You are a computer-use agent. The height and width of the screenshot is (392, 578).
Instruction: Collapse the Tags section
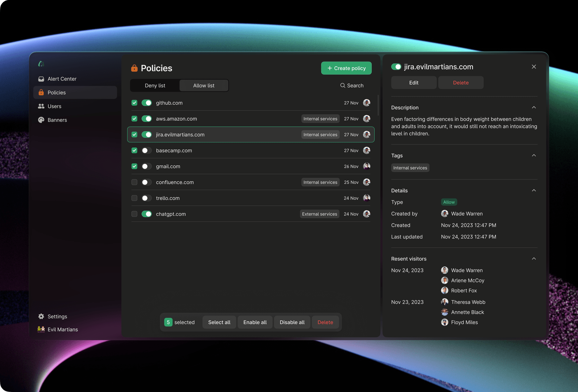(x=534, y=155)
